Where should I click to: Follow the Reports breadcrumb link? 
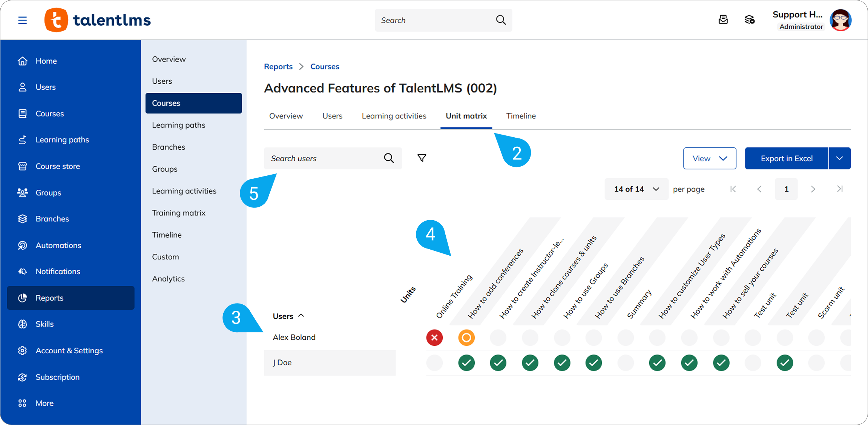point(278,66)
